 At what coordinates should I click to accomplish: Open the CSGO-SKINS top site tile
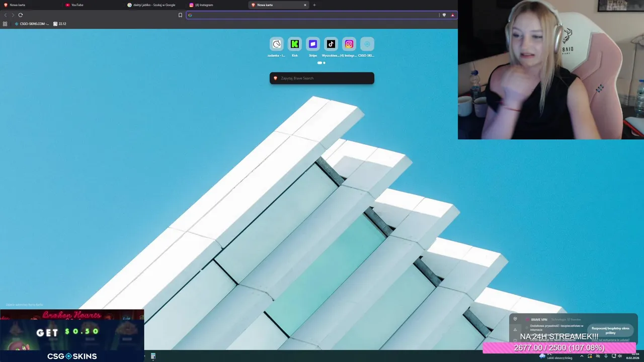coord(367,44)
